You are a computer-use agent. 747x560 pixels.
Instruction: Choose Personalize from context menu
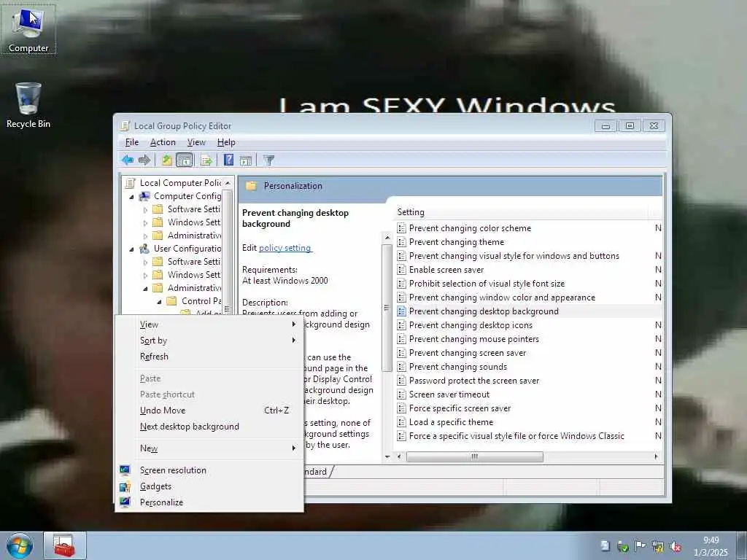click(x=209, y=502)
